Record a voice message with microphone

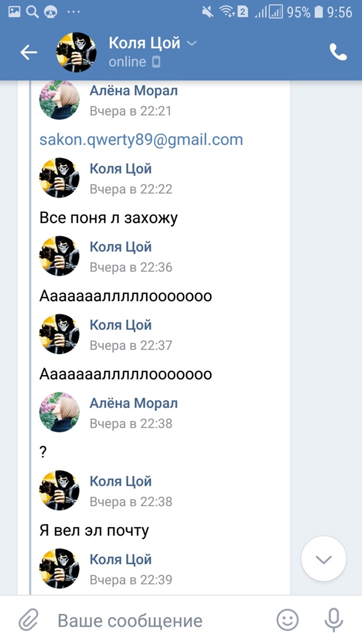click(333, 620)
